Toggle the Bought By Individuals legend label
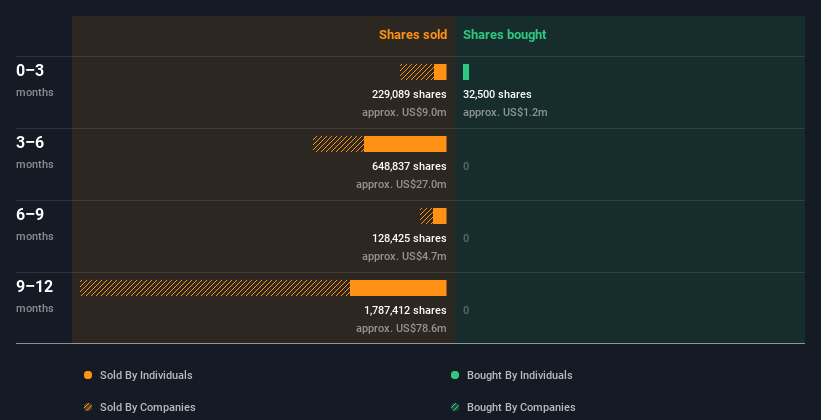The width and height of the screenshot is (821, 420). point(519,376)
